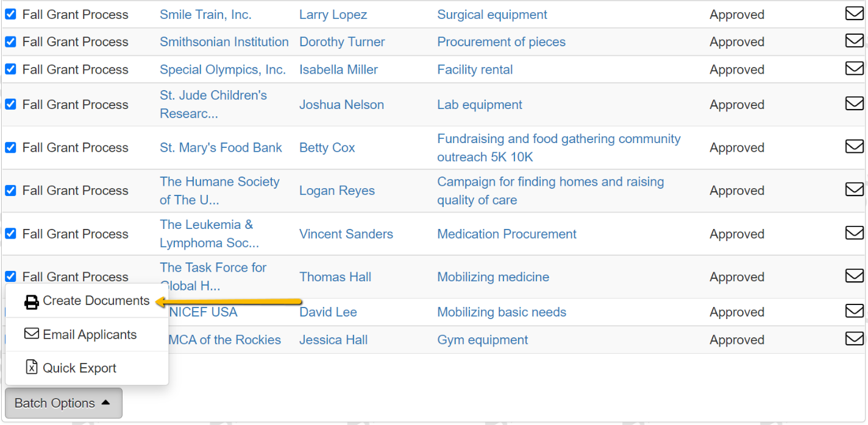Click envelope icon for Leukemia & Lymphoma row

(854, 233)
